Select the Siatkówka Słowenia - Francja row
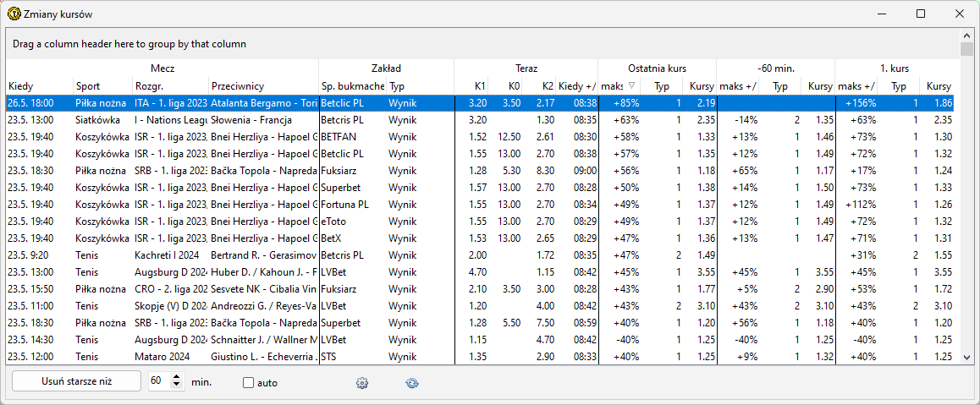 click(x=254, y=120)
